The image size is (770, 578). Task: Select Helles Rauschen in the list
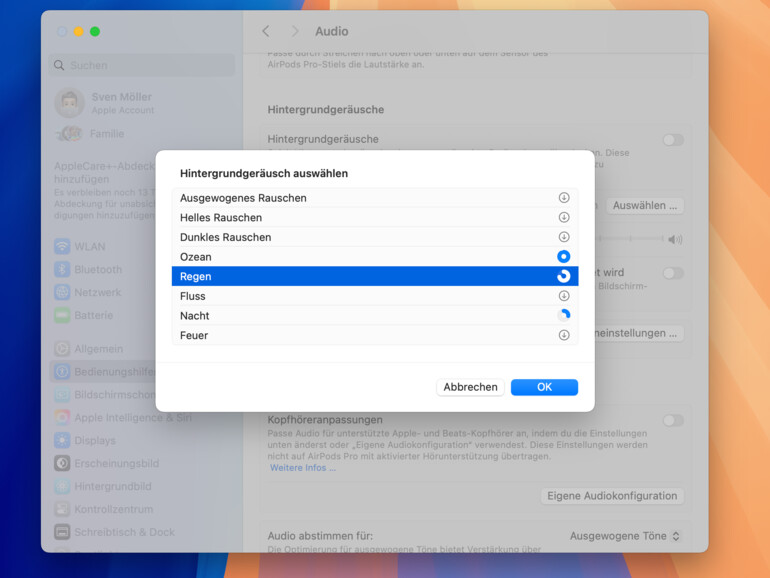375,218
